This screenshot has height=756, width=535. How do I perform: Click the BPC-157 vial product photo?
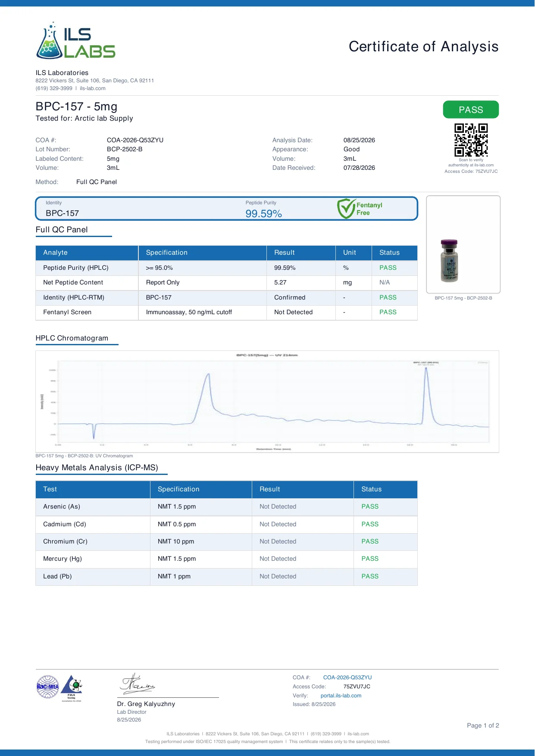click(x=449, y=261)
